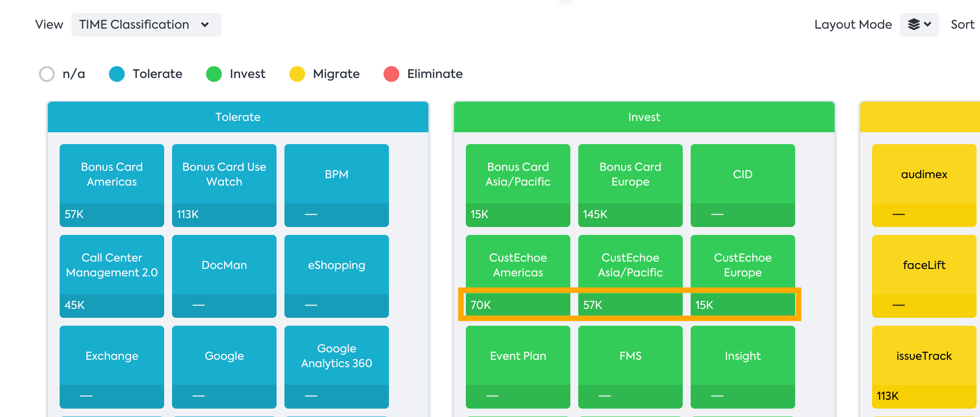
Task: Open the faceLift application card
Action: pyautogui.click(x=924, y=276)
